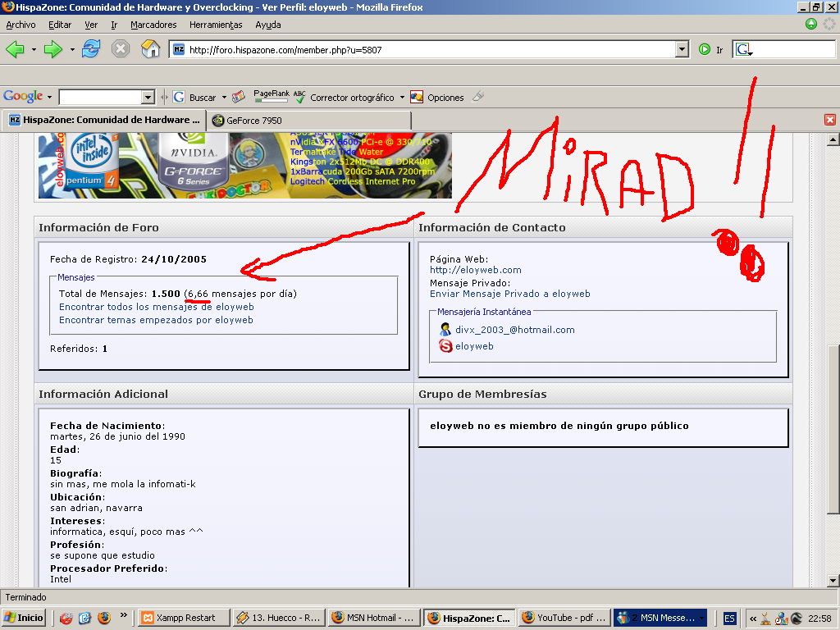This screenshot has width=840, height=630.
Task: Open the Marcadores menu
Action: [x=153, y=25]
